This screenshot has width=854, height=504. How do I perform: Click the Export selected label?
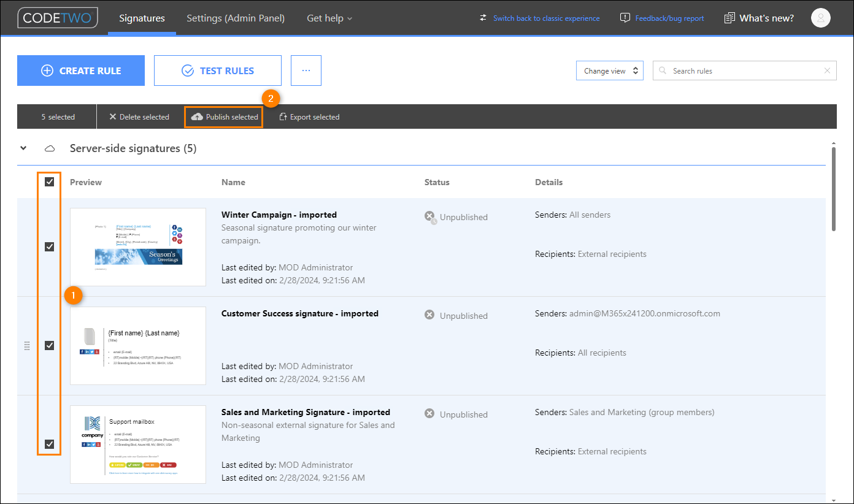click(x=315, y=117)
